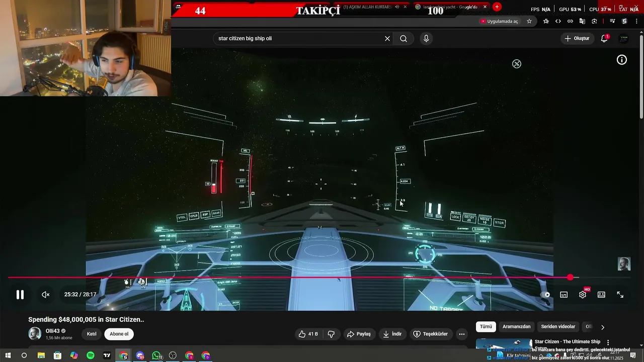
Task: Open WhatsApp from the taskbar
Action: click(x=156, y=356)
